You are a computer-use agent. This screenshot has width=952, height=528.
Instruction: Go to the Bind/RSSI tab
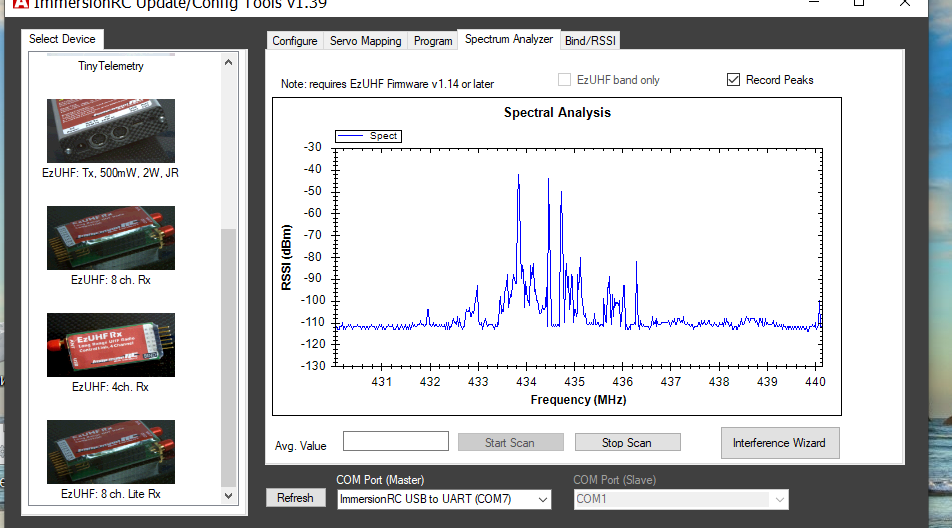(590, 41)
